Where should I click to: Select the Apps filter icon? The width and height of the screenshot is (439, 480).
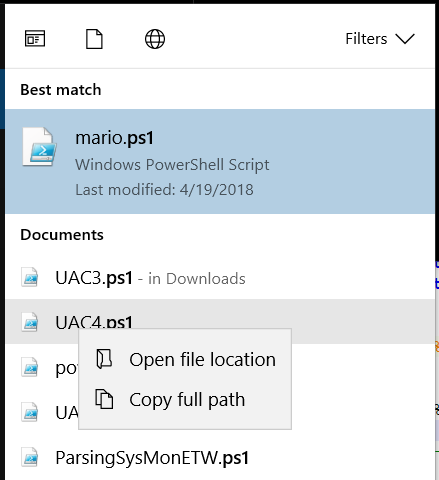35,39
